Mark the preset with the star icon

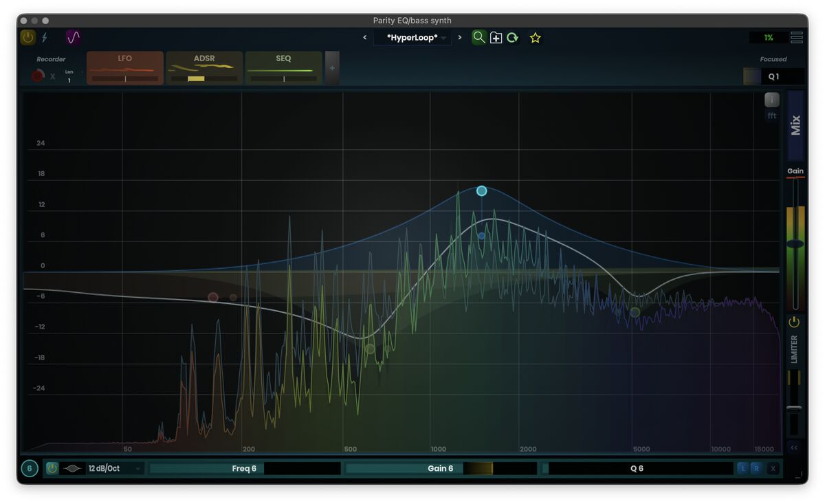(x=536, y=38)
